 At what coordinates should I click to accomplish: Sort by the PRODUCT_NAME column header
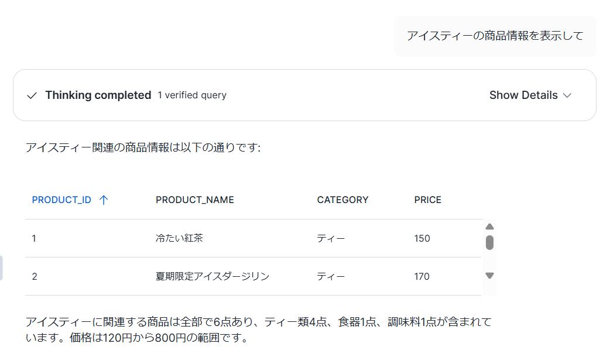coord(195,200)
